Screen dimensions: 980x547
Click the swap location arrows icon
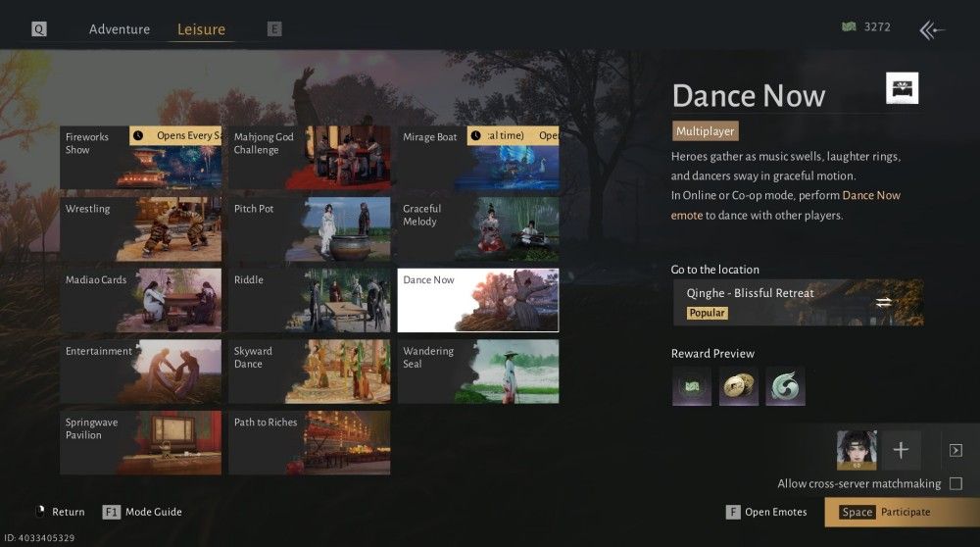(883, 303)
